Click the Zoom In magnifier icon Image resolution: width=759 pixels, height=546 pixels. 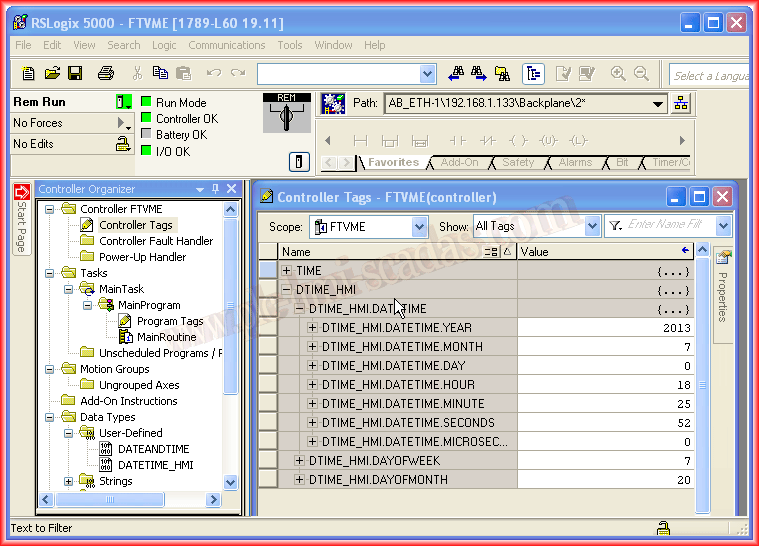point(617,73)
